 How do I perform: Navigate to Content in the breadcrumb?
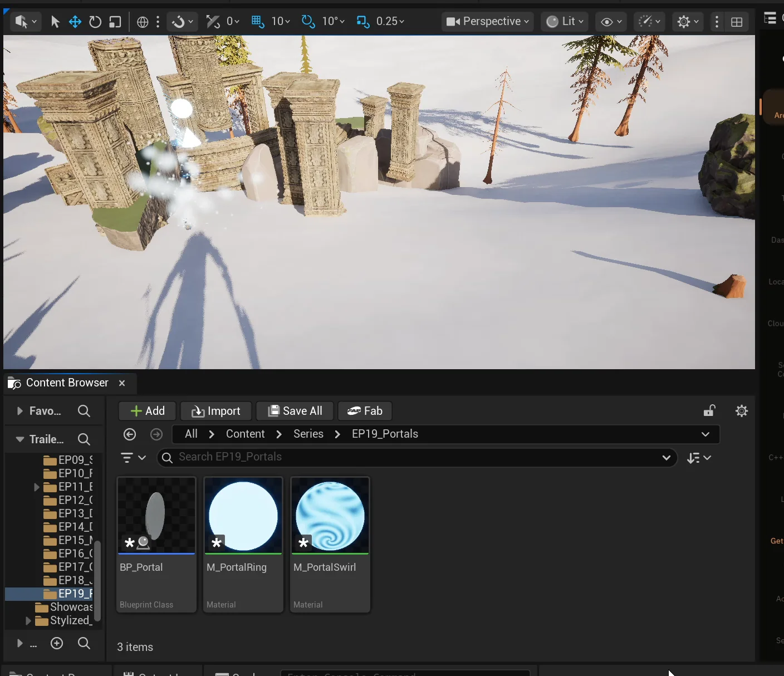pyautogui.click(x=246, y=434)
